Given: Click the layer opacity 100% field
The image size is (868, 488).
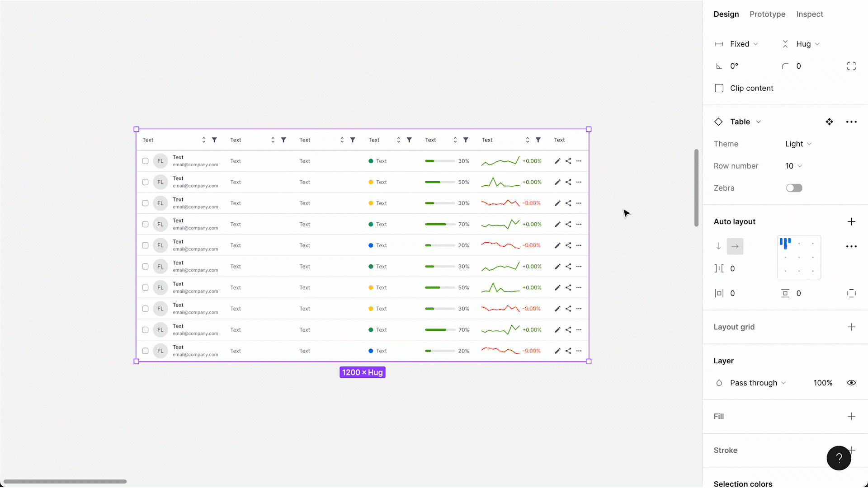Looking at the screenshot, I should pos(822,383).
